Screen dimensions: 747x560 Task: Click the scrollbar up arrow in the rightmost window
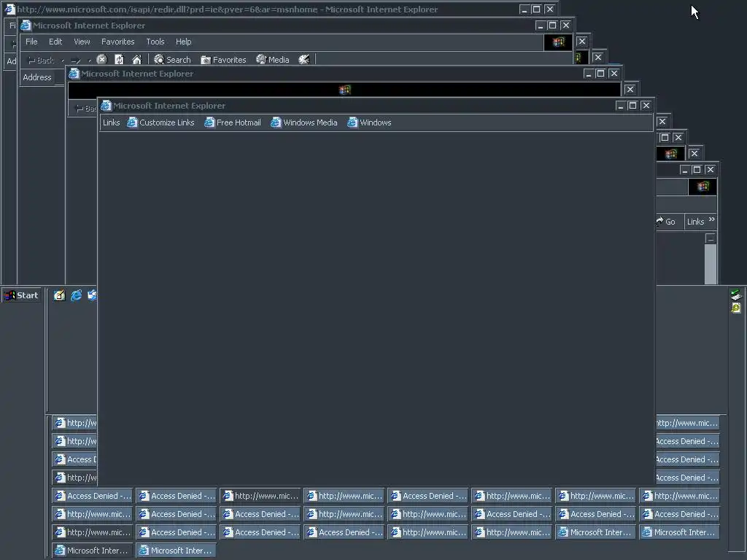pyautogui.click(x=711, y=238)
